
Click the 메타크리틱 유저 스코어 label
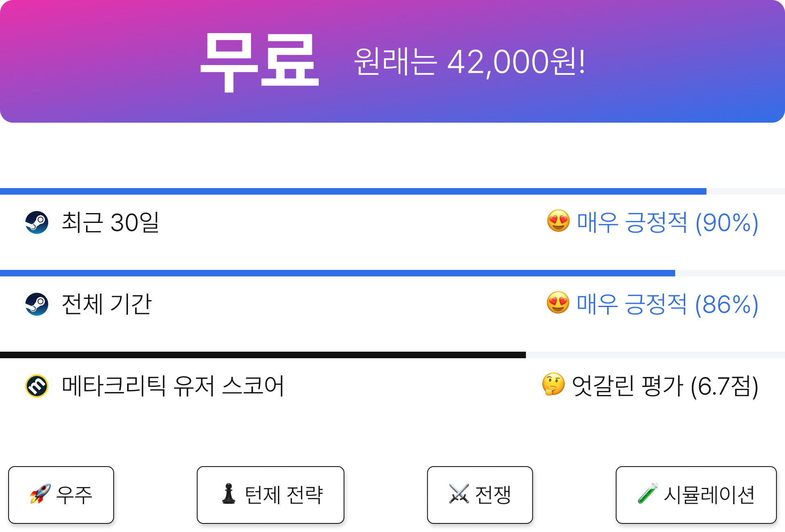tap(173, 386)
